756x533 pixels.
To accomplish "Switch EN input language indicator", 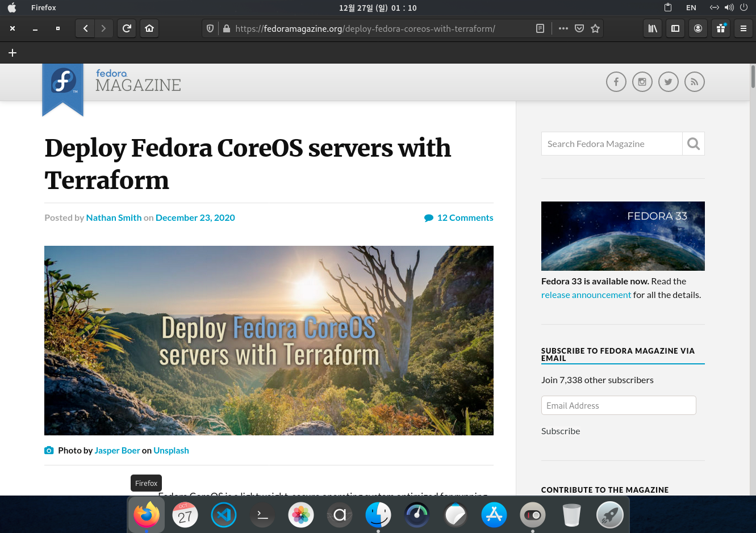I will click(691, 7).
